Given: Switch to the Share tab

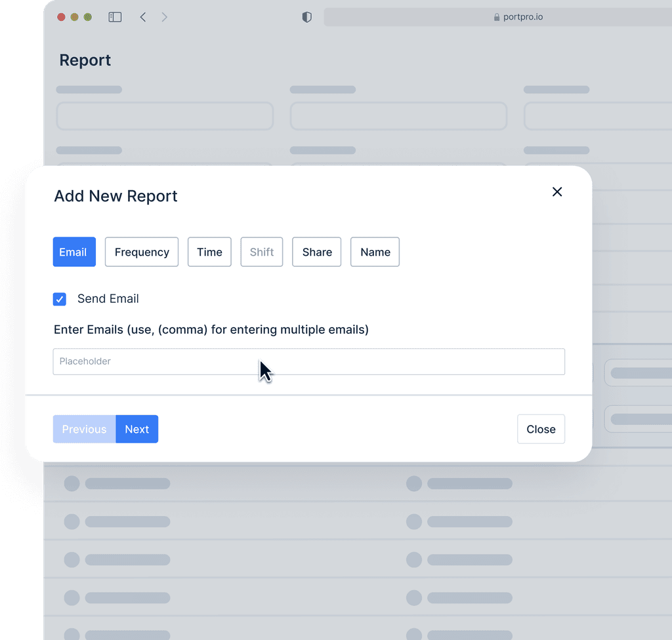Looking at the screenshot, I should 316,252.
